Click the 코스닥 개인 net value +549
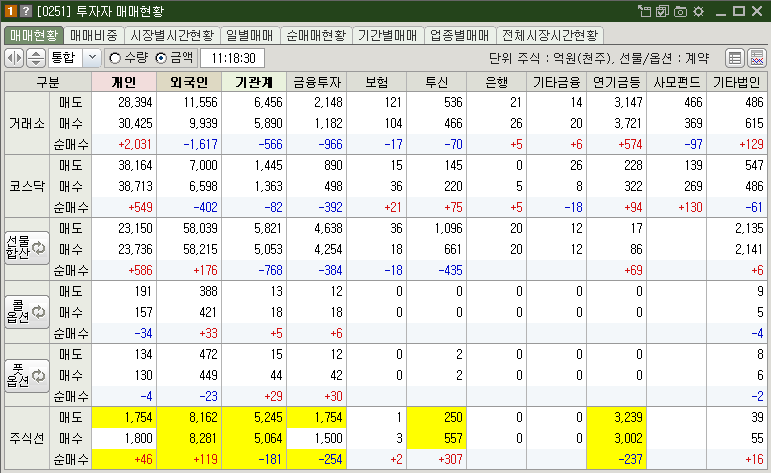Image resolution: width=771 pixels, height=473 pixels. 140,207
